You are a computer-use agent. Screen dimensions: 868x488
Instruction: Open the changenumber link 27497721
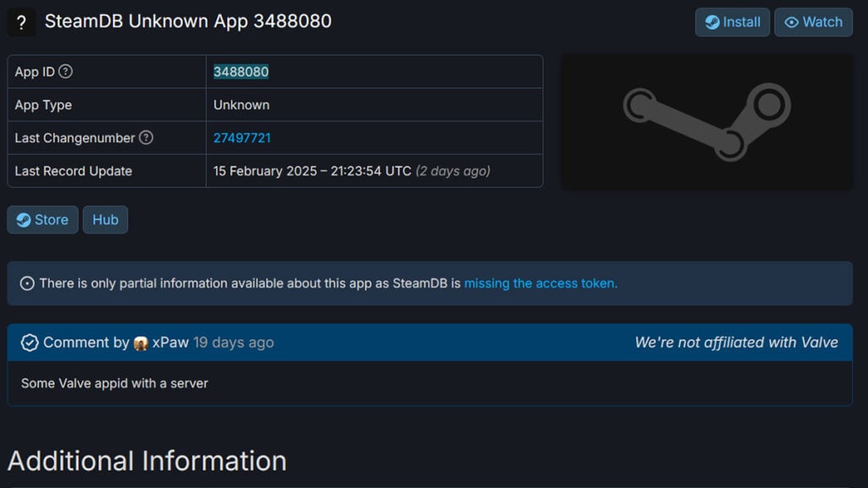pos(242,137)
